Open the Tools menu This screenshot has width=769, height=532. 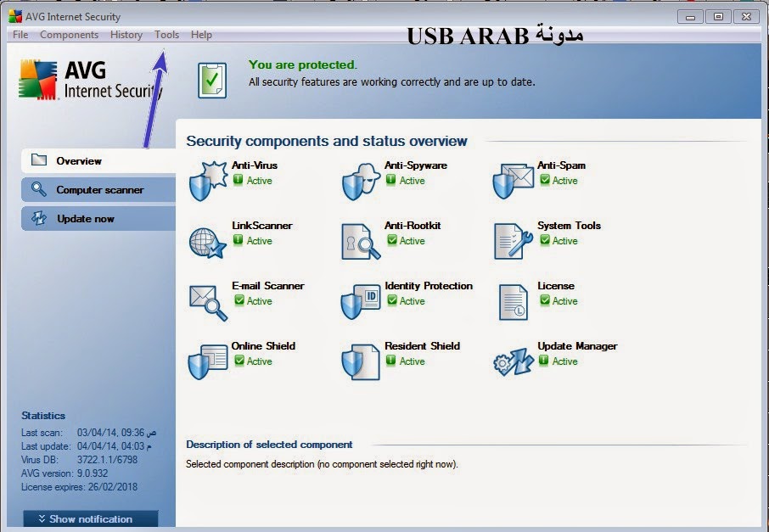click(166, 35)
